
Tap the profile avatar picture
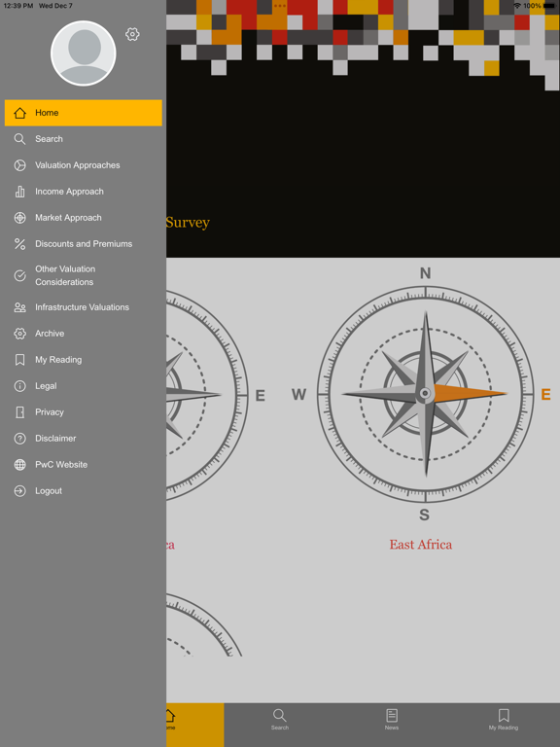(84, 53)
